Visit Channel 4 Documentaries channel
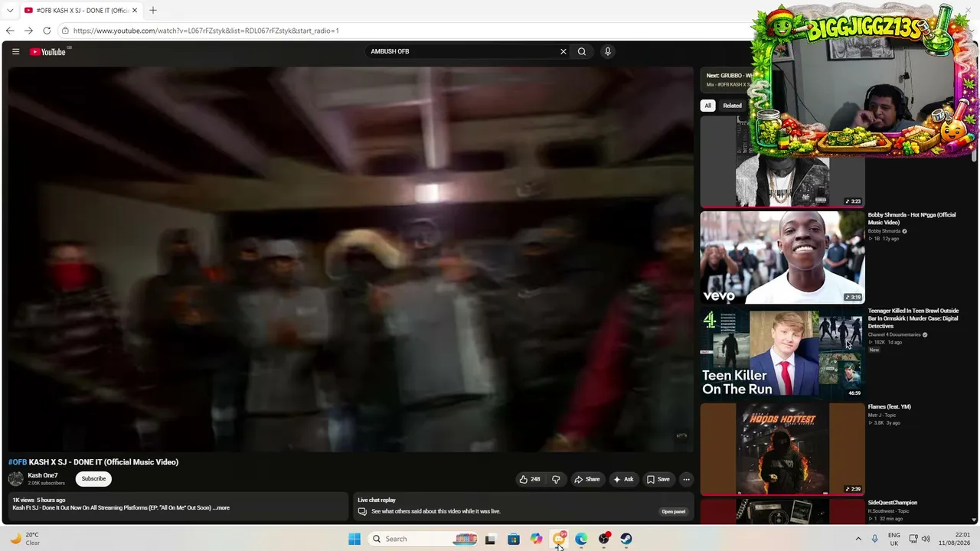 click(894, 334)
